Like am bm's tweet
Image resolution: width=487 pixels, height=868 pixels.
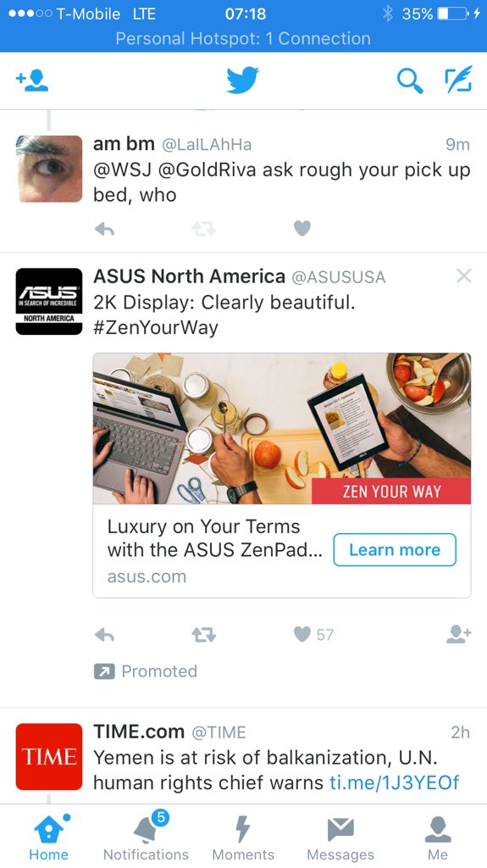coord(302,229)
